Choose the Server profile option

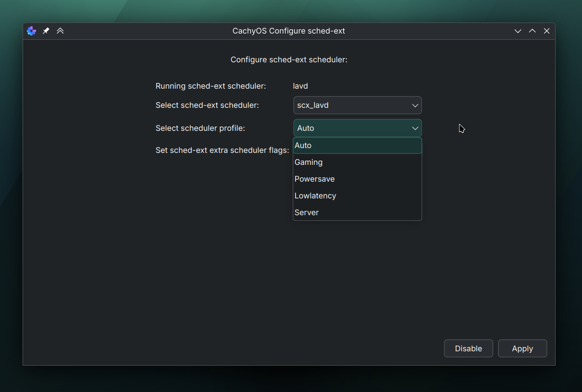click(357, 213)
